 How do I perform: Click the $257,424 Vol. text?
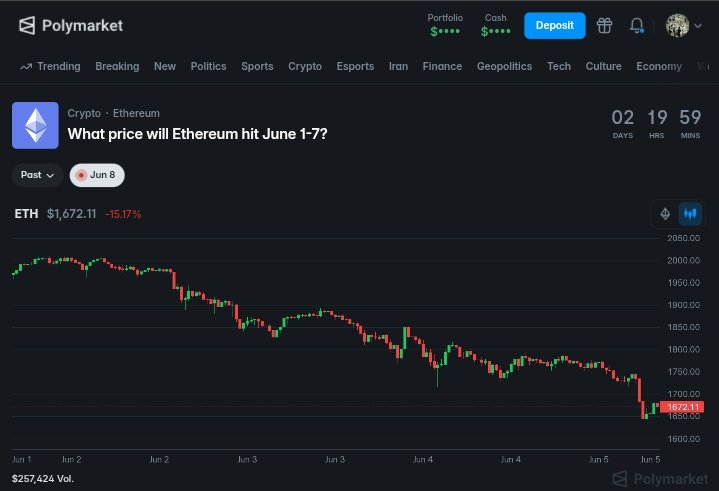tap(43, 479)
